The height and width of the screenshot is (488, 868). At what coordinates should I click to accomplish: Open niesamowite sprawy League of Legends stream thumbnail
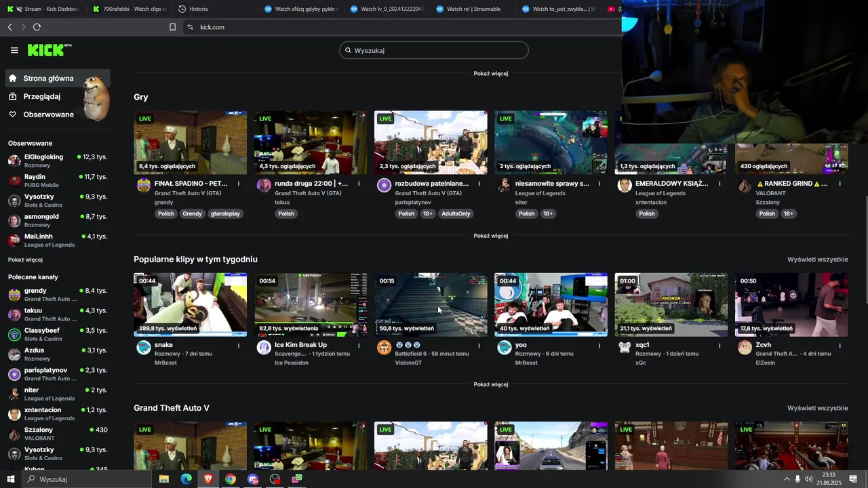551,142
